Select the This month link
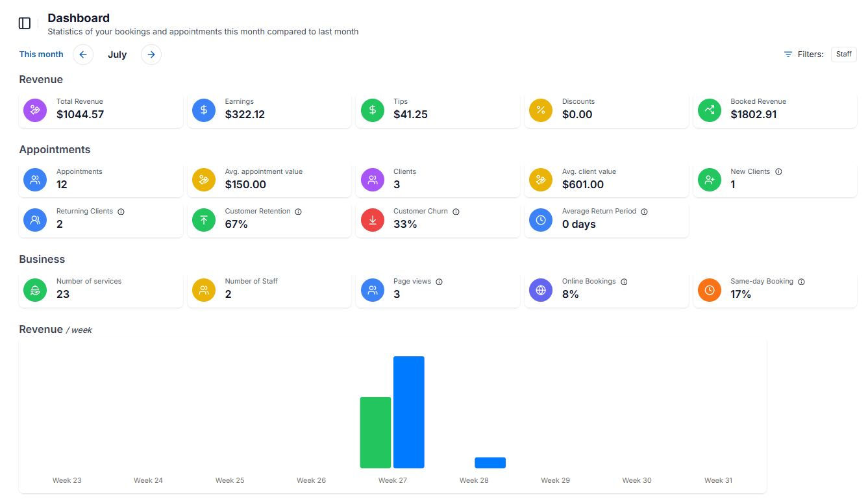The width and height of the screenshot is (868, 501). (41, 55)
